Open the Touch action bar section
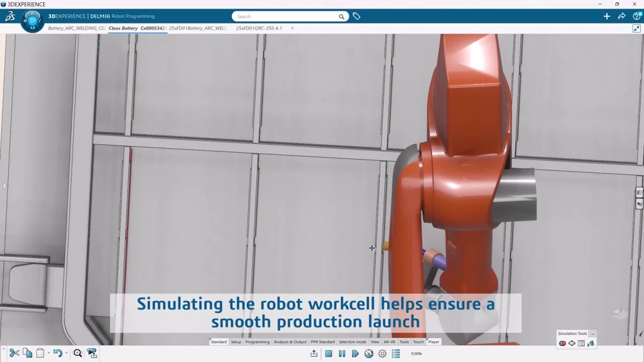 point(419,342)
